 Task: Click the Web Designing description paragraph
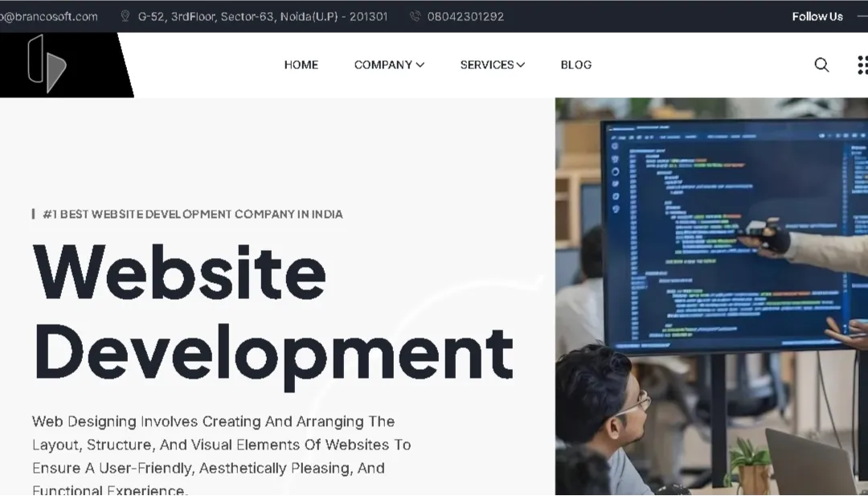click(x=221, y=455)
